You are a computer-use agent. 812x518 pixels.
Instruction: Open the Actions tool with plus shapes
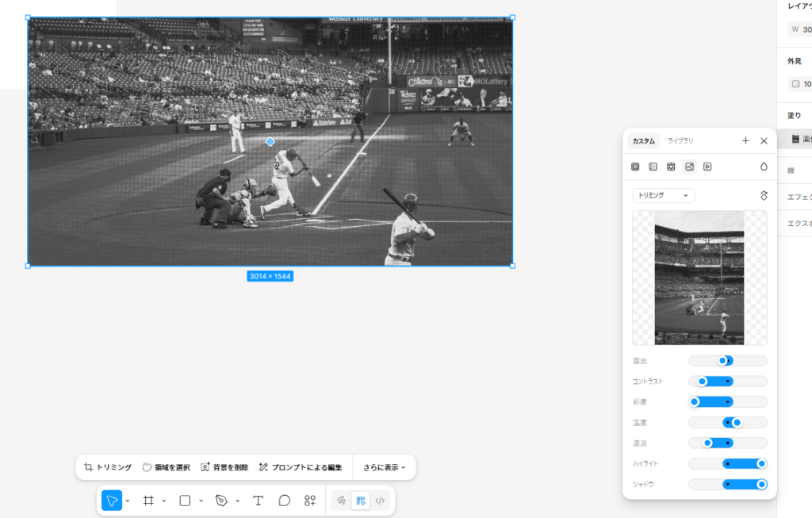tap(310, 501)
